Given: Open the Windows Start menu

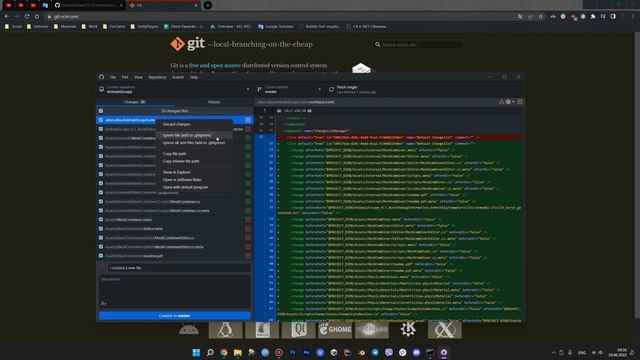Looking at the screenshot, I should coord(196,352).
